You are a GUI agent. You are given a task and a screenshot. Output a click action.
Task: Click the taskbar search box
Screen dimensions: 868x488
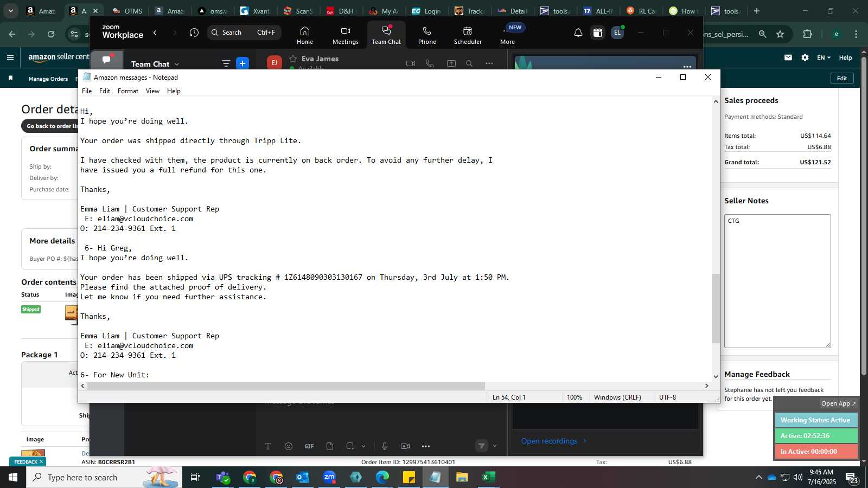(x=104, y=477)
